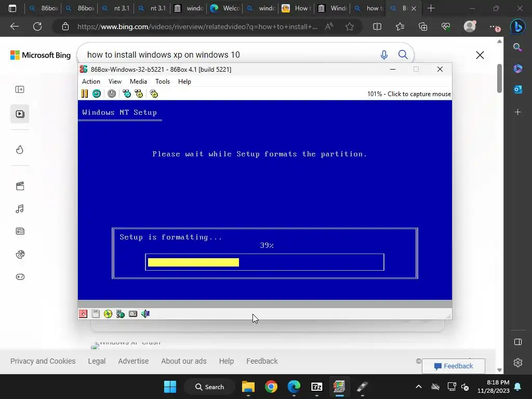Click the red floppy drive status icon

[83, 314]
